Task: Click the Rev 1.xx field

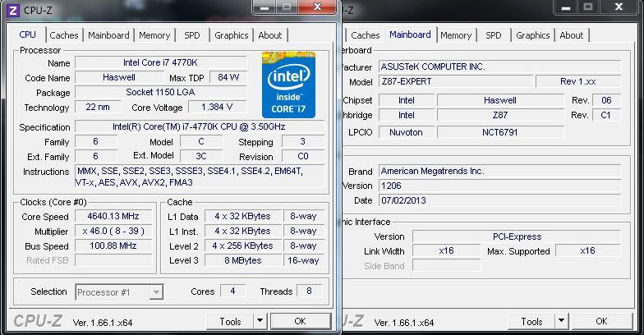Action: point(578,81)
